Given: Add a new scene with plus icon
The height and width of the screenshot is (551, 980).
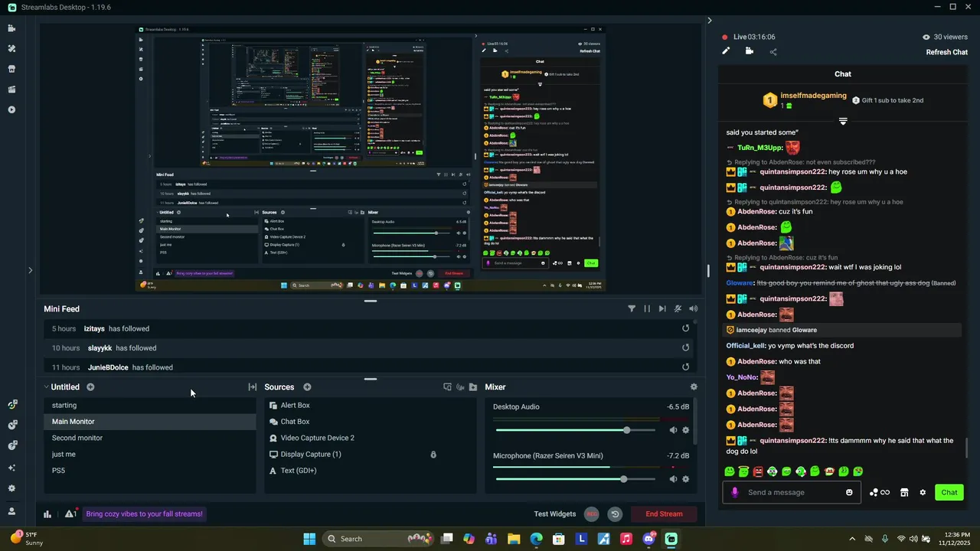Looking at the screenshot, I should (x=90, y=387).
